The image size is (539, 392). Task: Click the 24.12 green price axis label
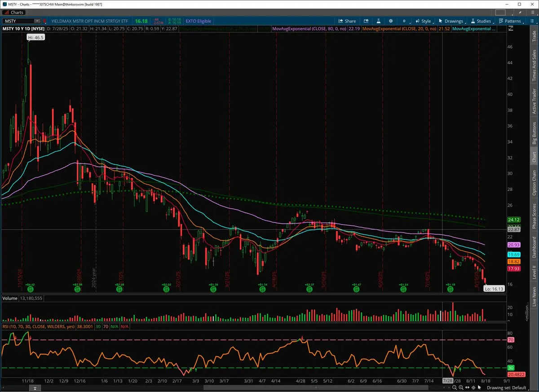point(513,220)
